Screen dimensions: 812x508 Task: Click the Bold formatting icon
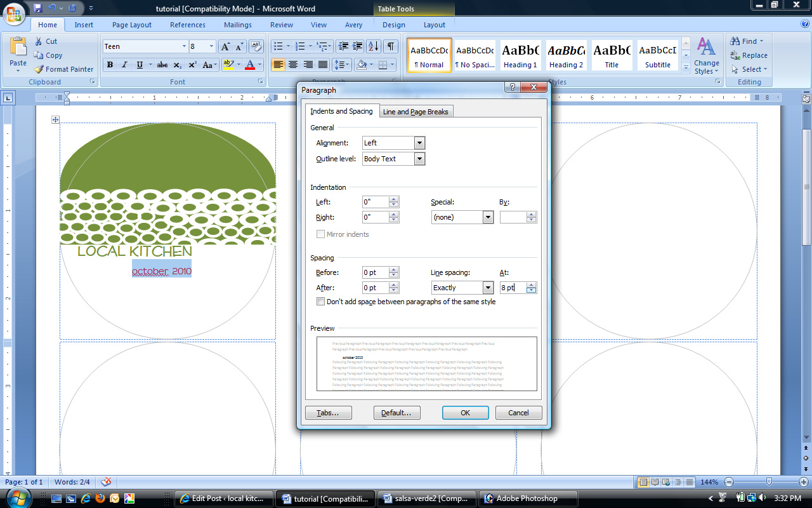coord(110,65)
